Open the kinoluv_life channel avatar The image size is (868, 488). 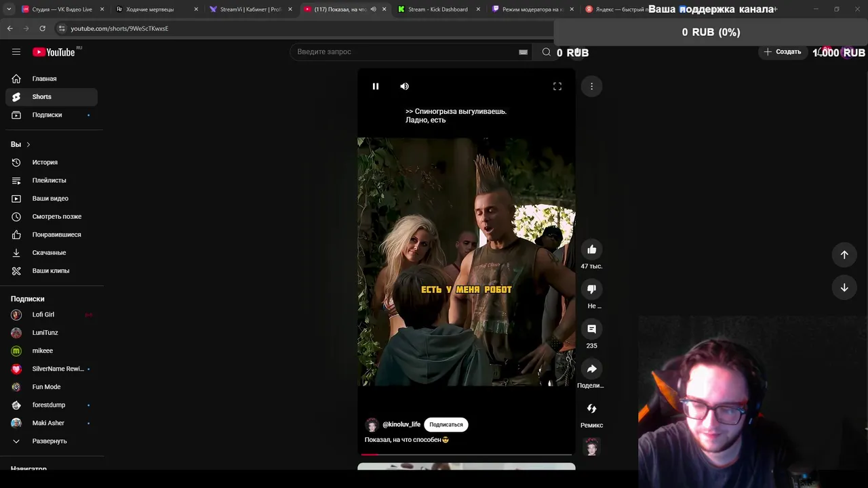coord(372,425)
